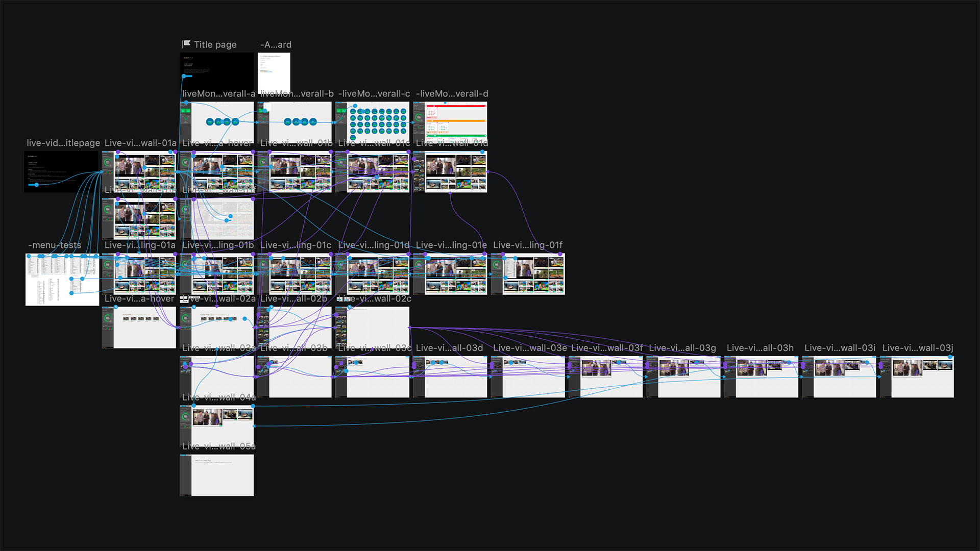980x551 pixels.
Task: Click the blue back-arrow badge on all-02b artboard
Action: (x=271, y=308)
